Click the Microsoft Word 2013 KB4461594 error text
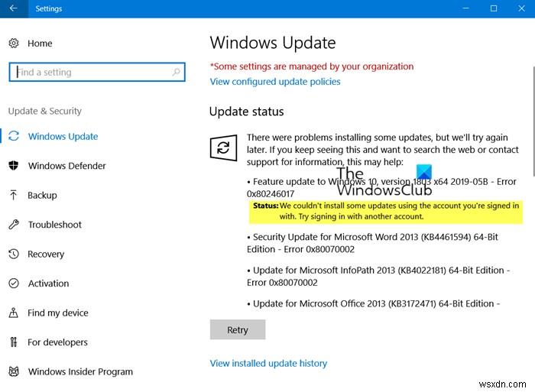The height and width of the screenshot is (392, 535). [x=372, y=243]
